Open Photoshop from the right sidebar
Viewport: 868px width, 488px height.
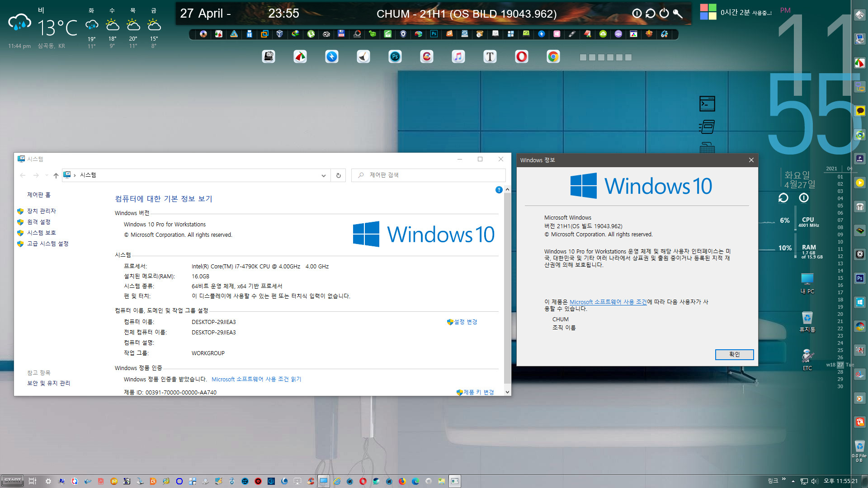[x=860, y=278]
